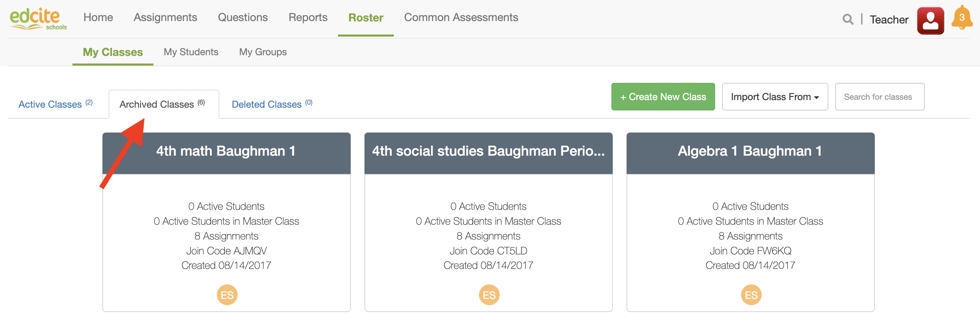Open the My Groups sub-tab
Viewport: 980px width, 321px height.
pos(263,52)
